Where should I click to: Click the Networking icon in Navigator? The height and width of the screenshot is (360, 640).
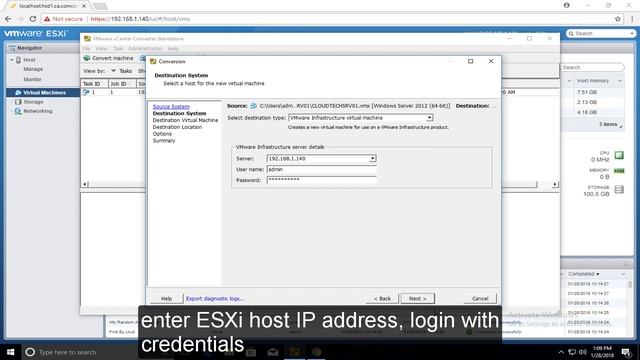point(18,111)
